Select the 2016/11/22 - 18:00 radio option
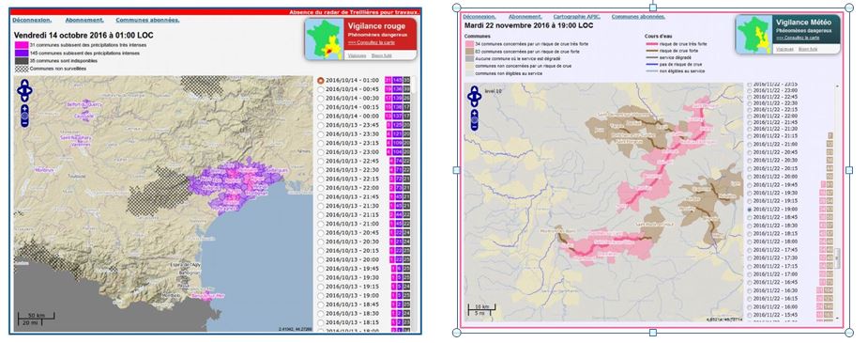The height and width of the screenshot is (343, 868). (750, 242)
